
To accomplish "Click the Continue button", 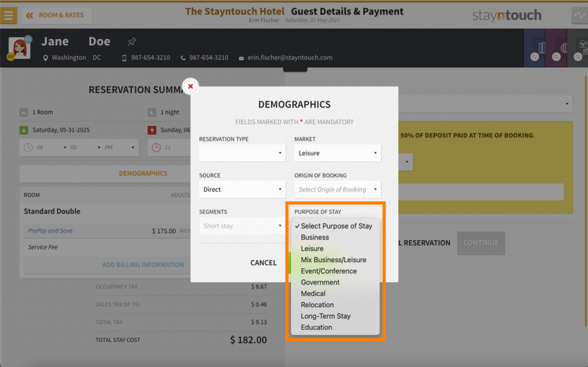I will (x=481, y=243).
